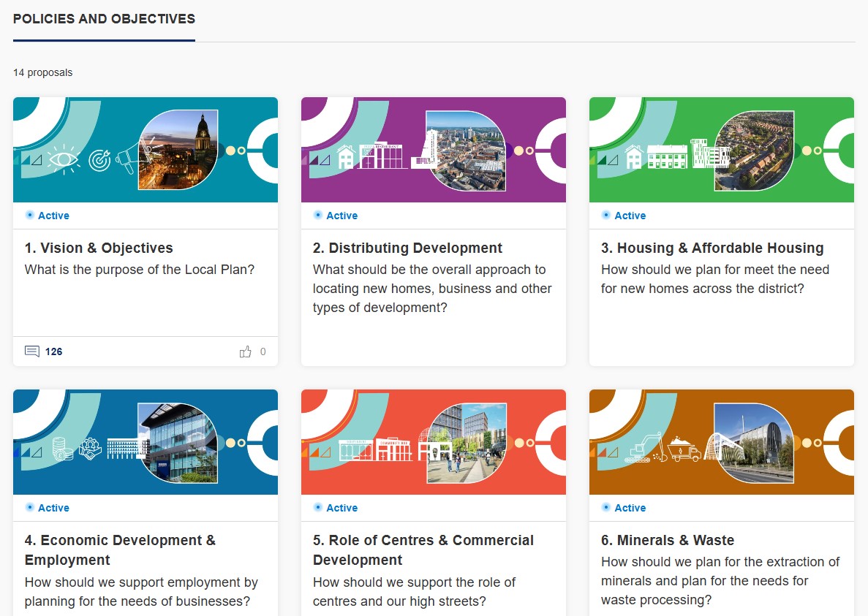Click the comments icon on Vision & Objectives card

32,351
